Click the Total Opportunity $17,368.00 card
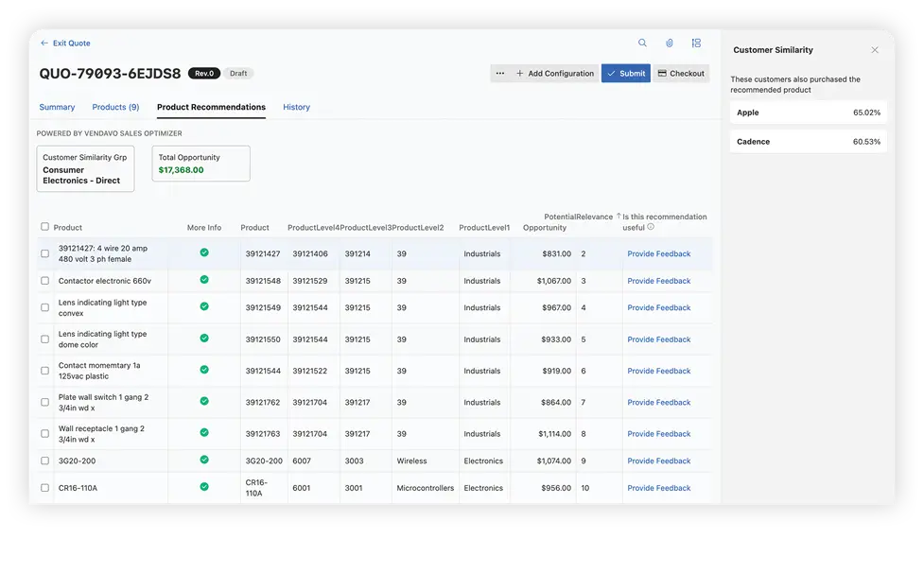This screenshot has height=574, width=924. click(200, 164)
